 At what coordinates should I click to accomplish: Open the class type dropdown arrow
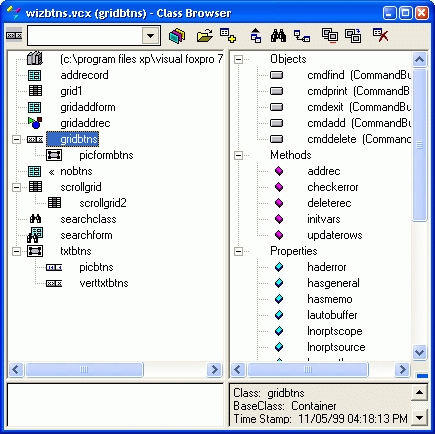[151, 35]
